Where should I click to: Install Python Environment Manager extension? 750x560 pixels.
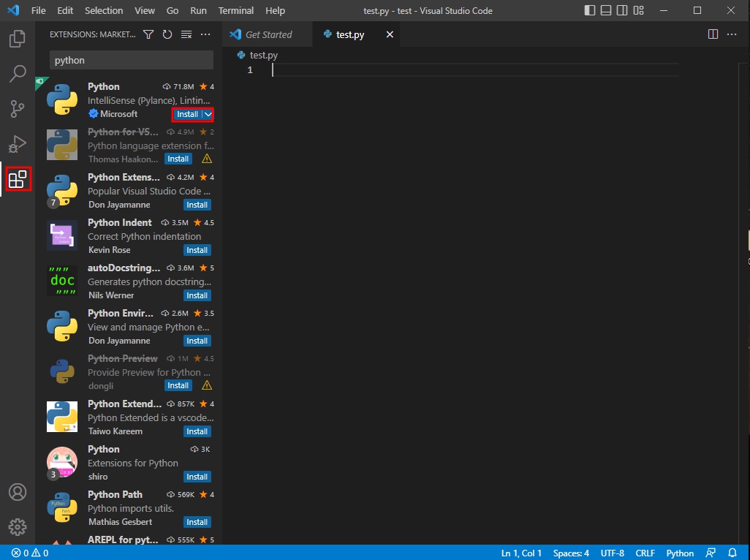click(197, 341)
